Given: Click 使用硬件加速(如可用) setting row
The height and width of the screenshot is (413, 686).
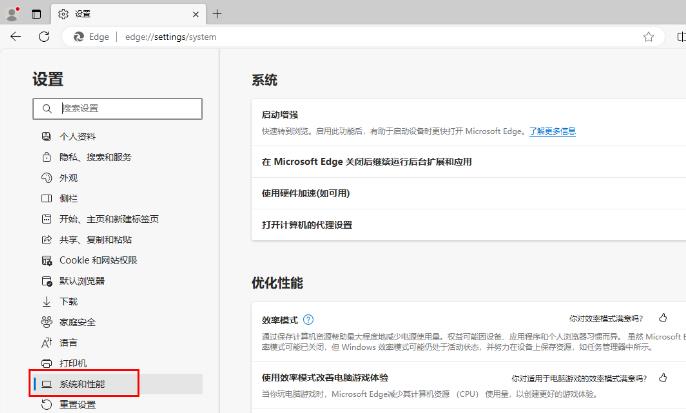Looking at the screenshot, I should point(469,193).
